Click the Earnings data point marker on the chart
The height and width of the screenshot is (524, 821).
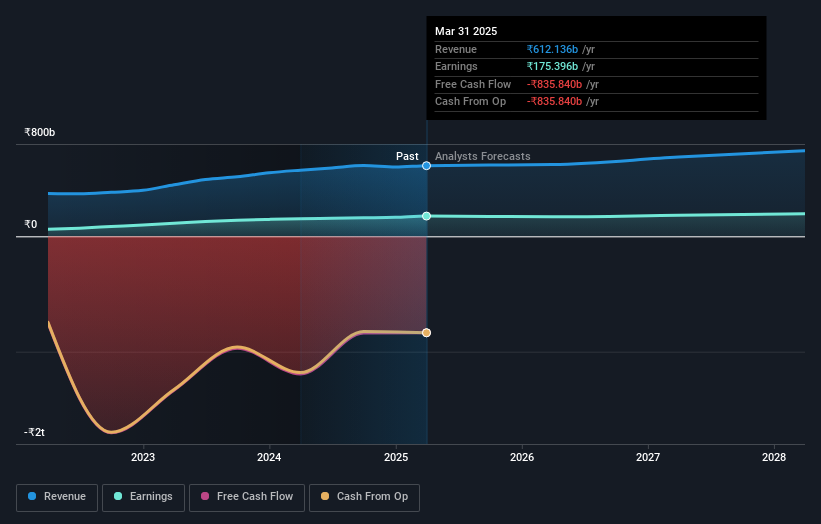(x=427, y=216)
